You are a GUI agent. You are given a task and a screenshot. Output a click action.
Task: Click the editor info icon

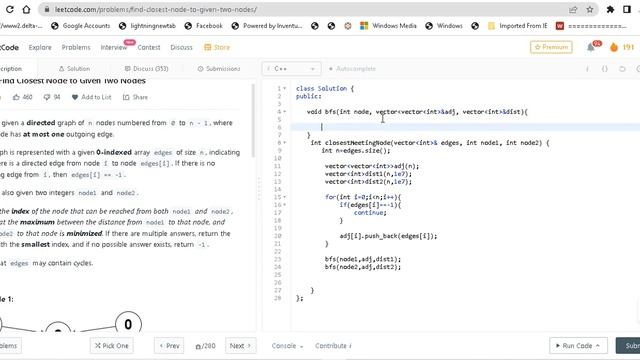pos(587,69)
